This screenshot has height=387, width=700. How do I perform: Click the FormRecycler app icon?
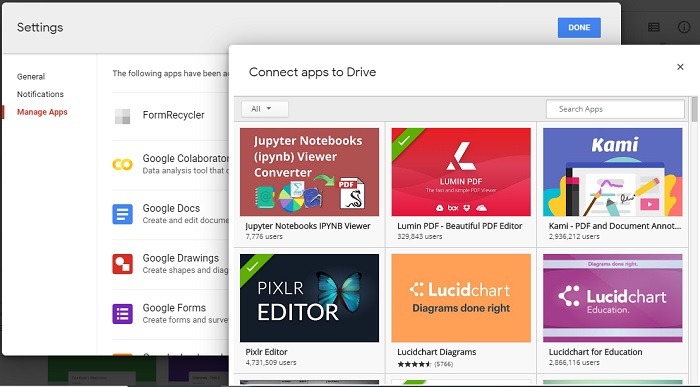(x=122, y=116)
